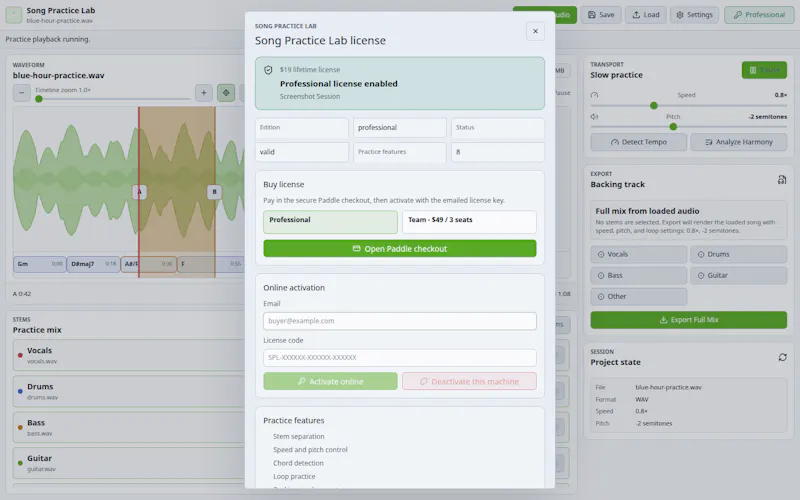Click the 'Chord detection' feature text
This screenshot has height=500, width=800.
click(298, 463)
